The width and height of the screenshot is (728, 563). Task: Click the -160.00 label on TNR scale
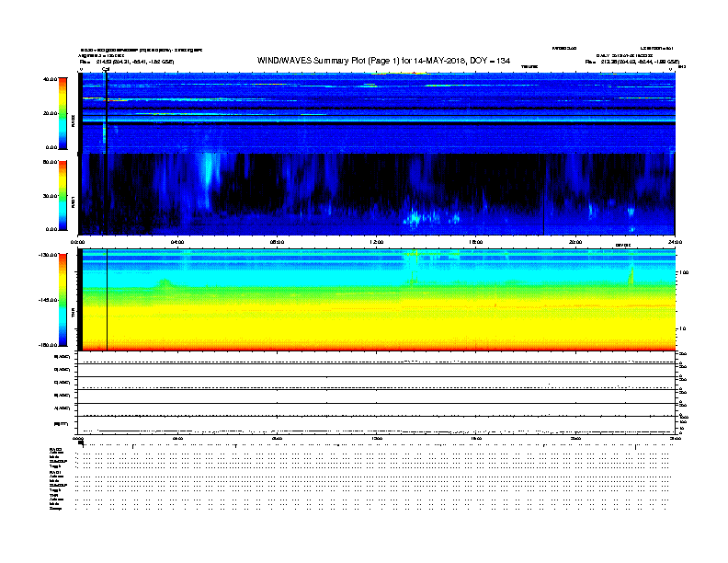click(49, 345)
